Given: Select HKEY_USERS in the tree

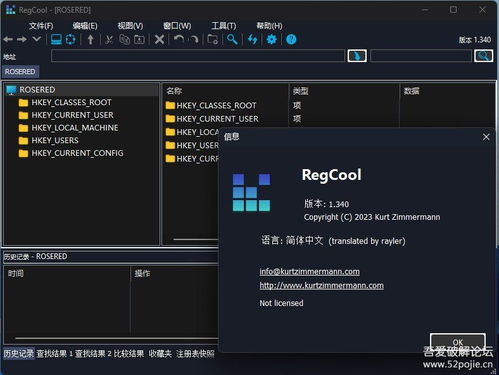Looking at the screenshot, I should pos(55,140).
